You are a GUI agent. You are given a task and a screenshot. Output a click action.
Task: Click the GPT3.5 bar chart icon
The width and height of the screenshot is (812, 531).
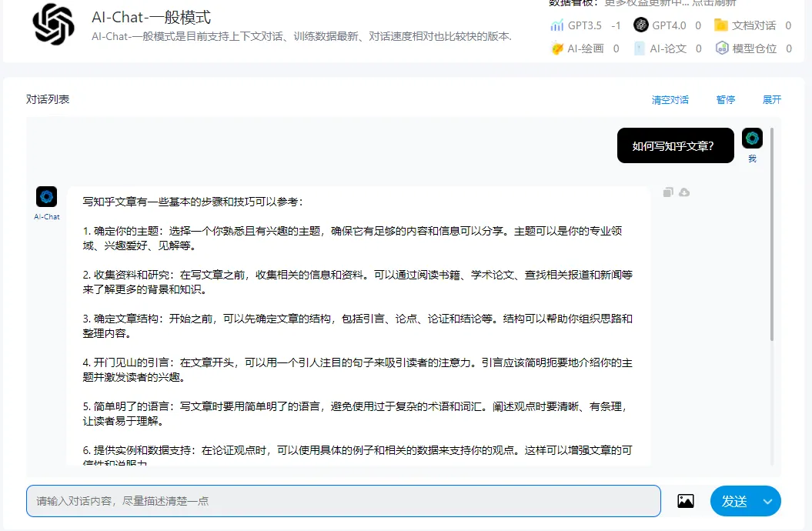(557, 25)
